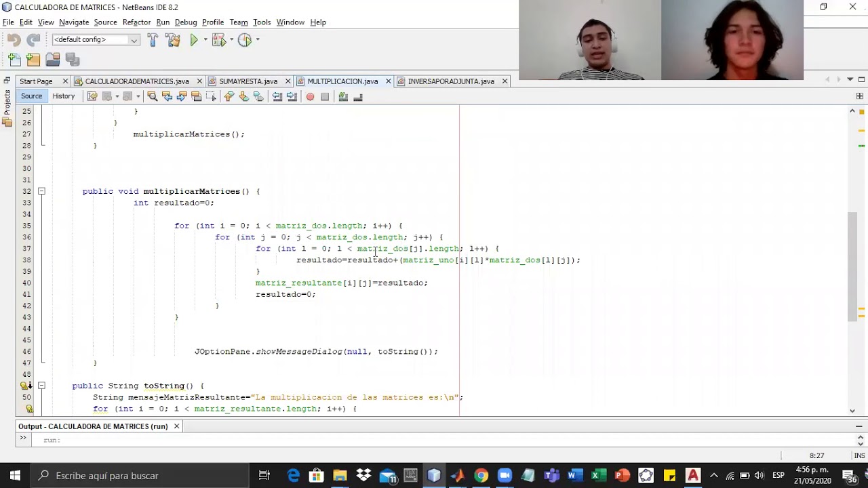Viewport: 868px width, 488px height.
Task: Click the Next Bookmark icon
Action: (243, 97)
